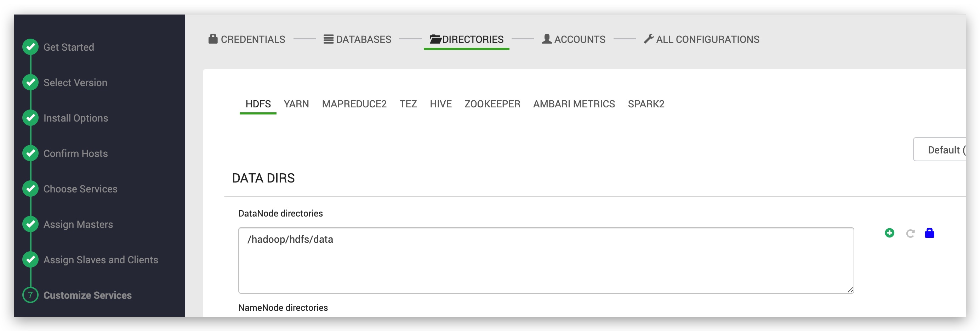This screenshot has height=331, width=980.
Task: Switch to the TEZ service tab
Action: click(408, 104)
